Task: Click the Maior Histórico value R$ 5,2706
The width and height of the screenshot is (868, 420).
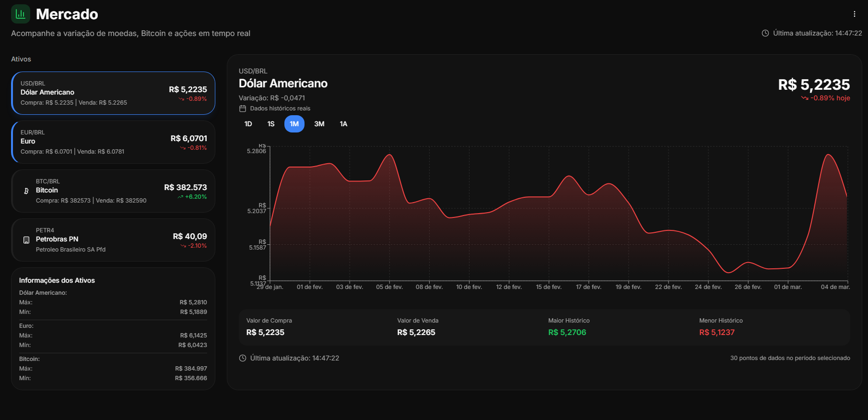Action: (567, 332)
